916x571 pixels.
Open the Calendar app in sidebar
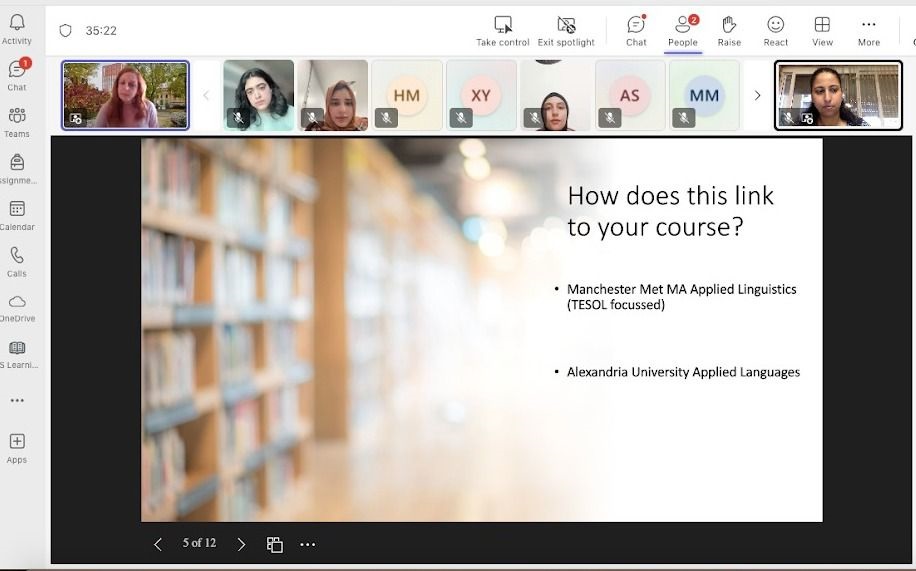pyautogui.click(x=17, y=215)
